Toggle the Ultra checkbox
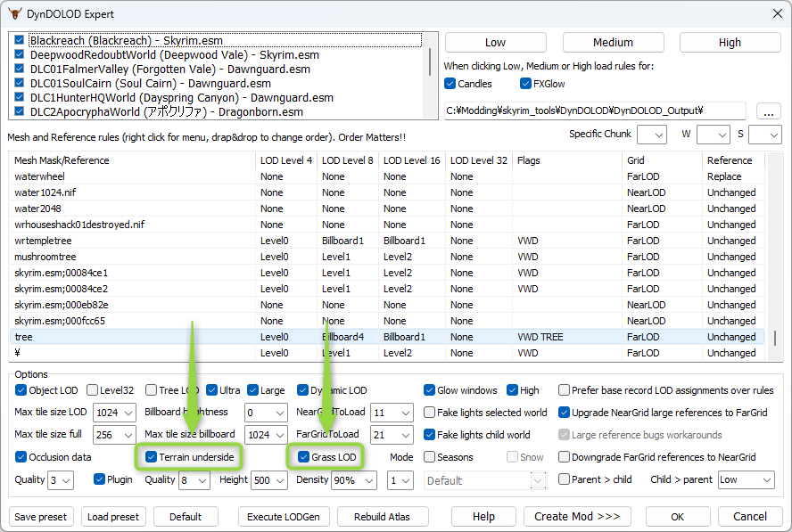Viewport: 792px width, 532px height. pyautogui.click(x=211, y=390)
